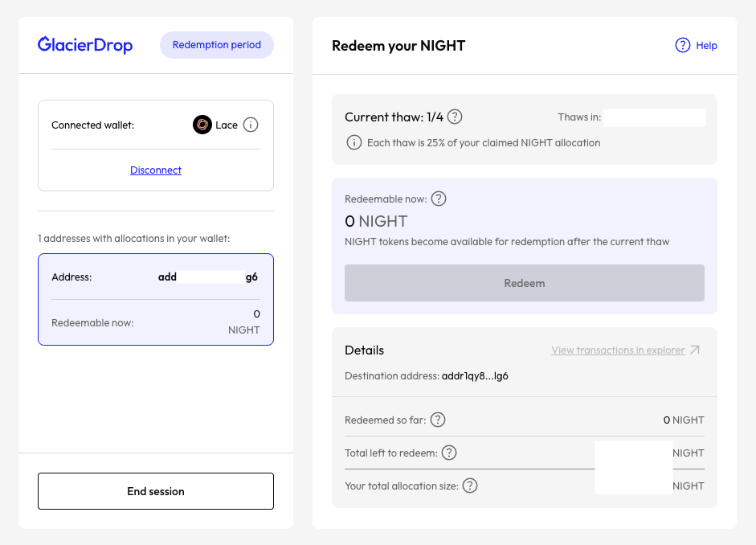Click info icon beside thaw percentage note
Image resolution: width=756 pixels, height=545 pixels.
(353, 142)
